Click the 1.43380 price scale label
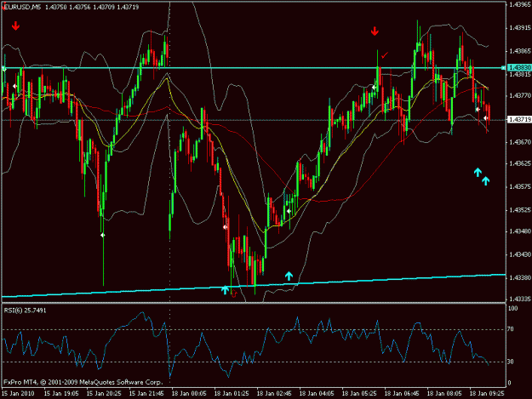The width and height of the screenshot is (532, 399). click(520, 277)
